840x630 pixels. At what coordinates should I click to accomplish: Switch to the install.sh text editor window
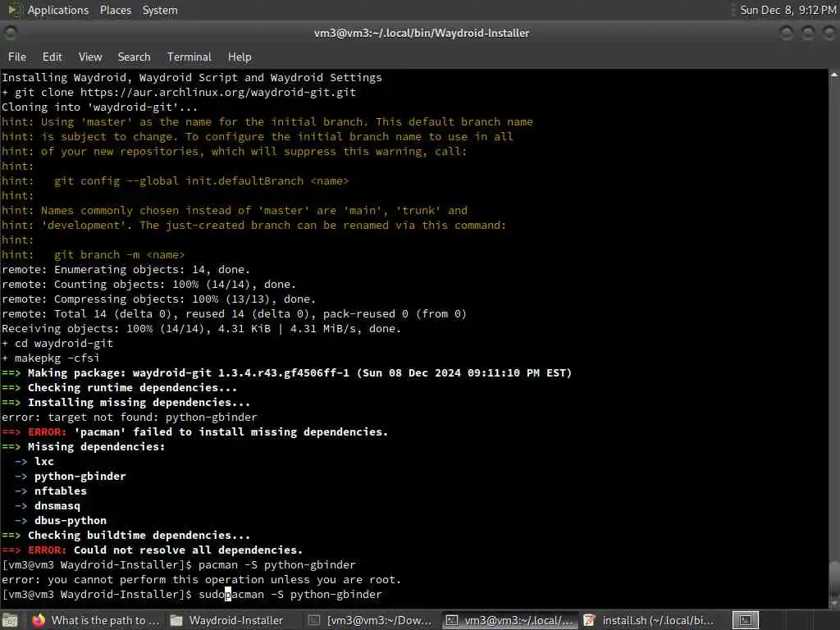(x=650, y=620)
